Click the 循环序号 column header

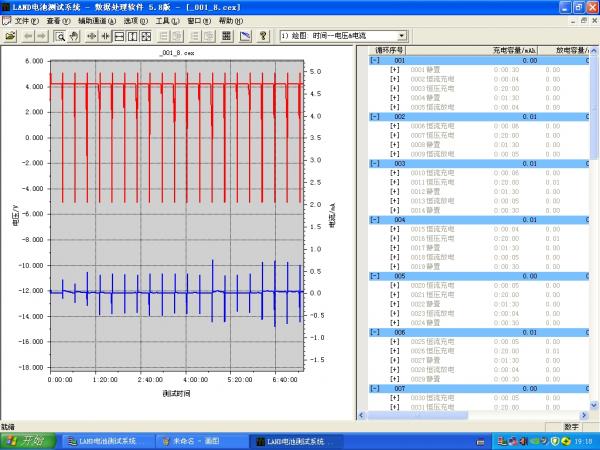point(390,48)
